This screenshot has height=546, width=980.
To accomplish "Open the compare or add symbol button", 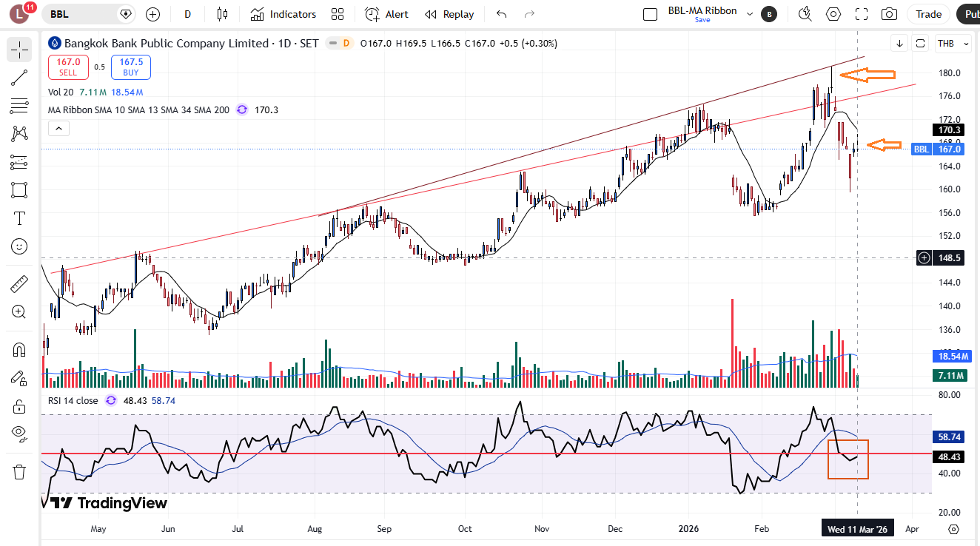I will click(152, 14).
